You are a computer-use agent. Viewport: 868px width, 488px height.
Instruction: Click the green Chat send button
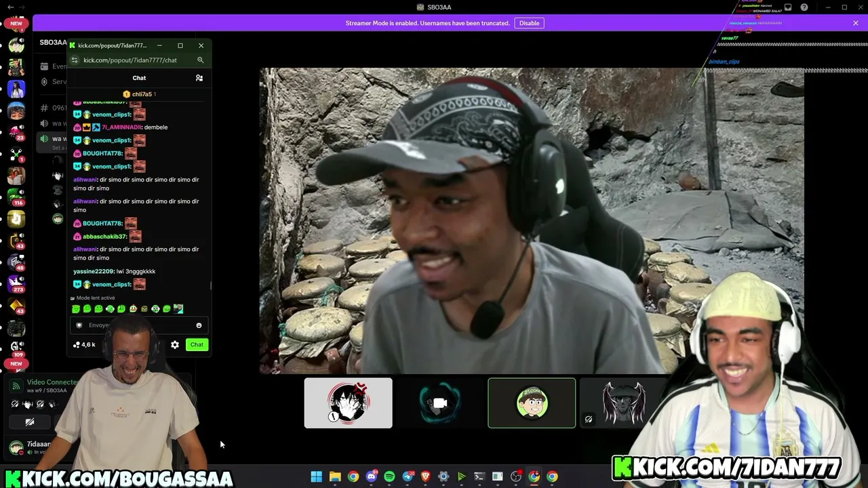point(197,345)
